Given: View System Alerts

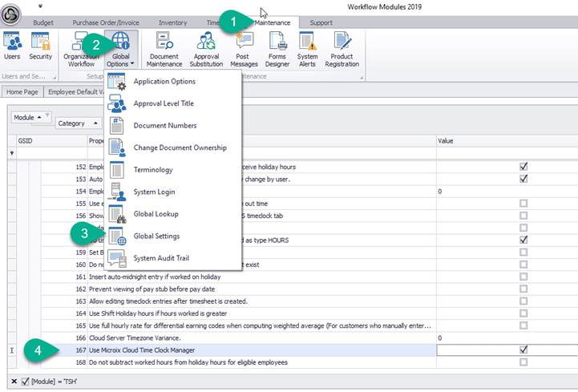Looking at the screenshot, I should click(x=308, y=50).
